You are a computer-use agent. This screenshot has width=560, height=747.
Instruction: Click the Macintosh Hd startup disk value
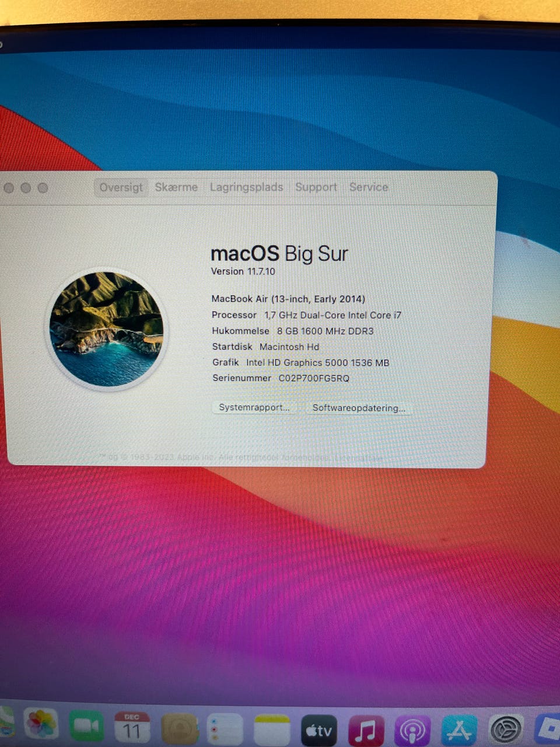pyautogui.click(x=289, y=347)
